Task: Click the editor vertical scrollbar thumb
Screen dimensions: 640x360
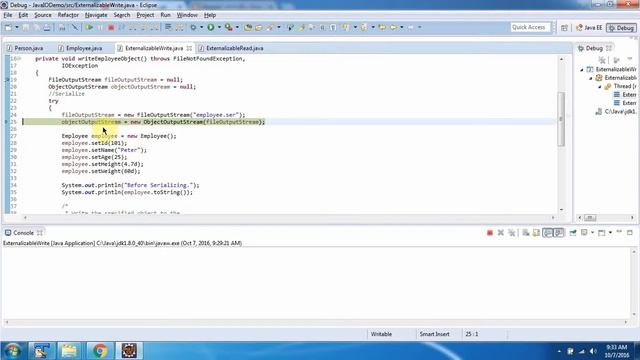Action: [561, 119]
